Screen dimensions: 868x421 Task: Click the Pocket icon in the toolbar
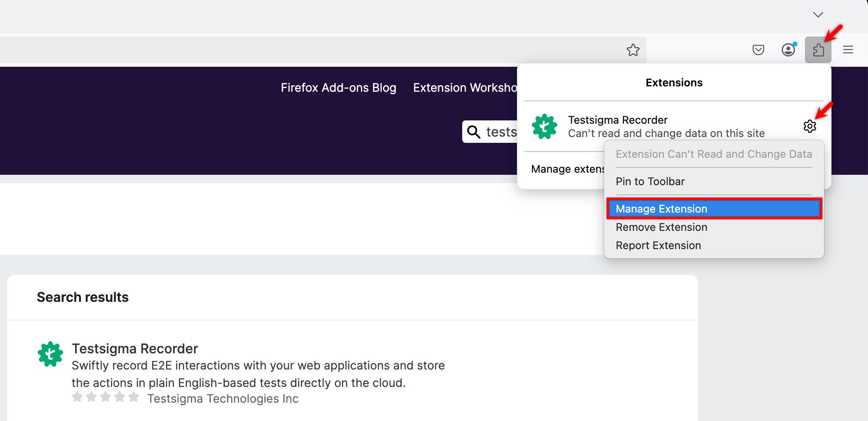pyautogui.click(x=758, y=49)
